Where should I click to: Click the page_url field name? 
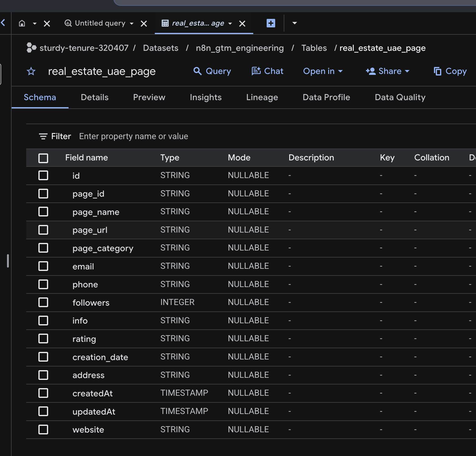(x=90, y=230)
